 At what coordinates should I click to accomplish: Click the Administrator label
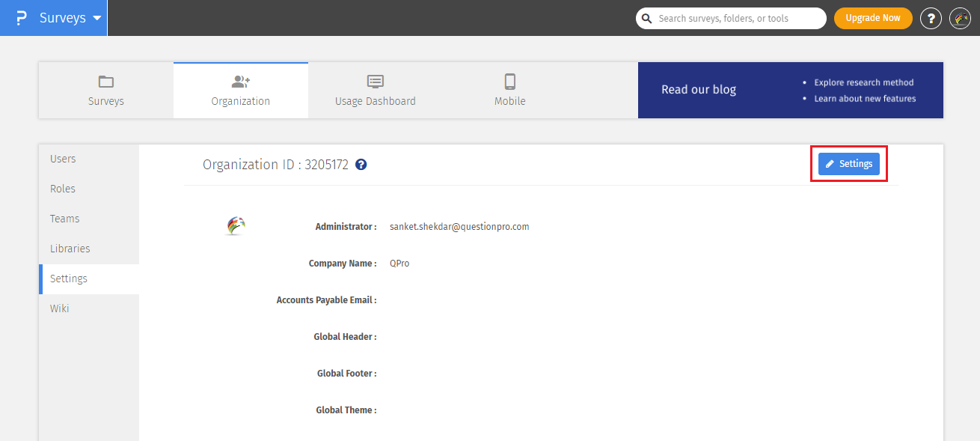[x=346, y=227]
